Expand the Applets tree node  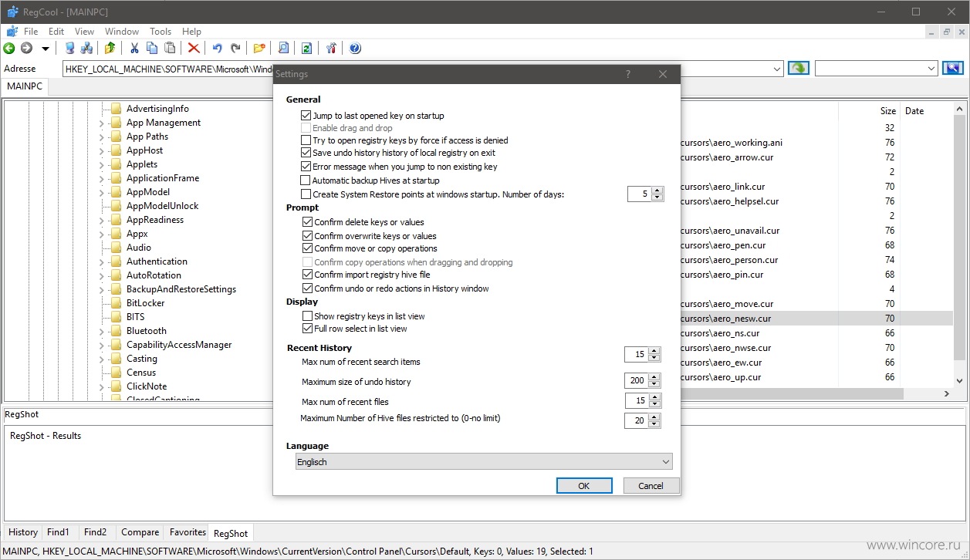(x=101, y=164)
